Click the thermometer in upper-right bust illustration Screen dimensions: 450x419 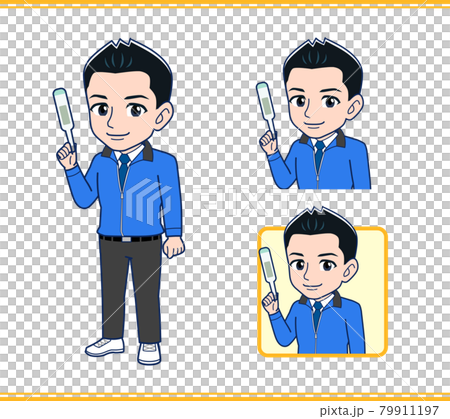coord(267,109)
